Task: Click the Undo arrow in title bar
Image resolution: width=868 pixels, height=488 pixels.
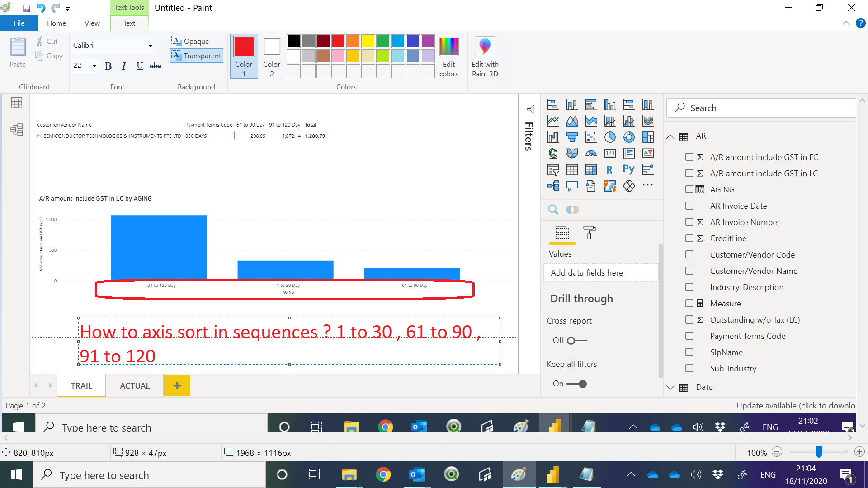Action: tap(41, 8)
